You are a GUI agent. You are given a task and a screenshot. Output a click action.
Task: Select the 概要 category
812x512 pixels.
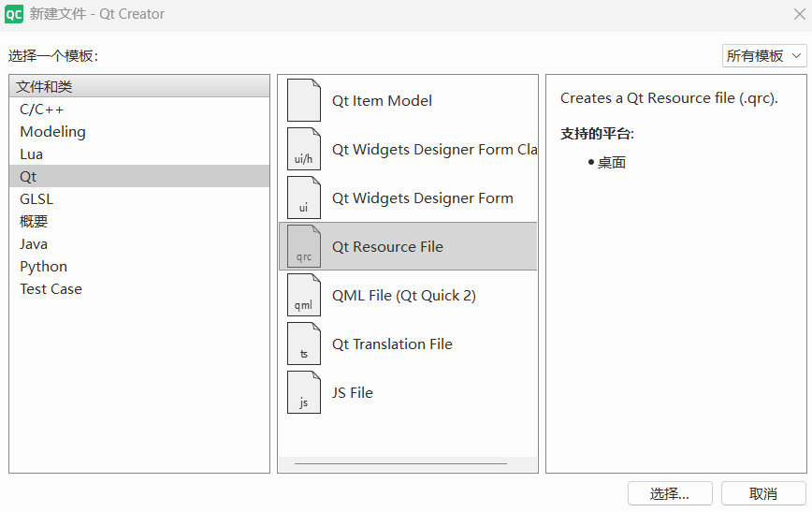pos(139,221)
